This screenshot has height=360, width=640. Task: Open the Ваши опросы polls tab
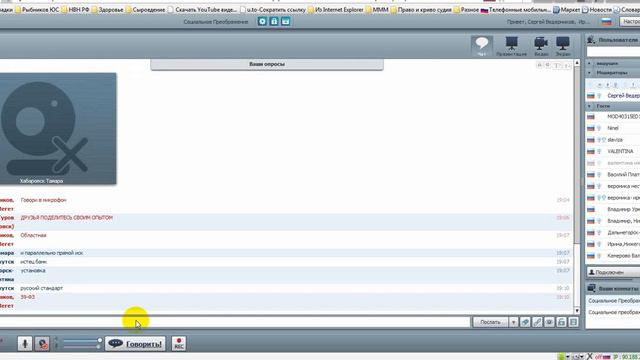pyautogui.click(x=267, y=64)
